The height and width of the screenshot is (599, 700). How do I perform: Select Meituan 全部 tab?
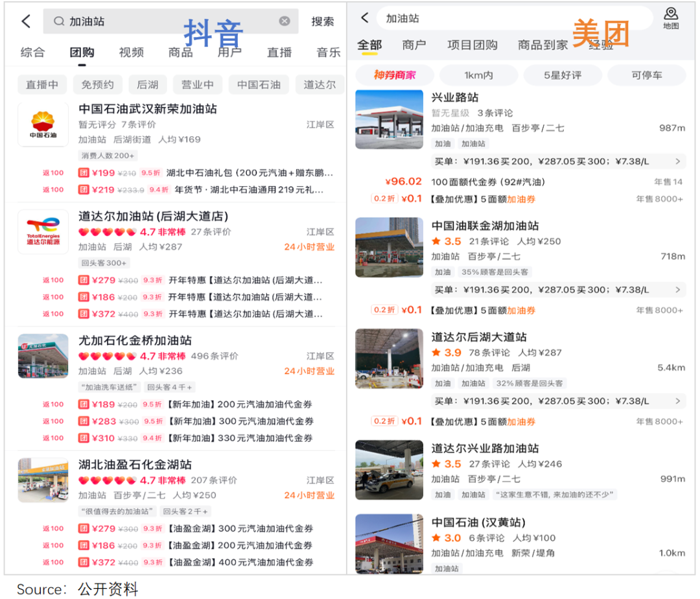click(369, 45)
